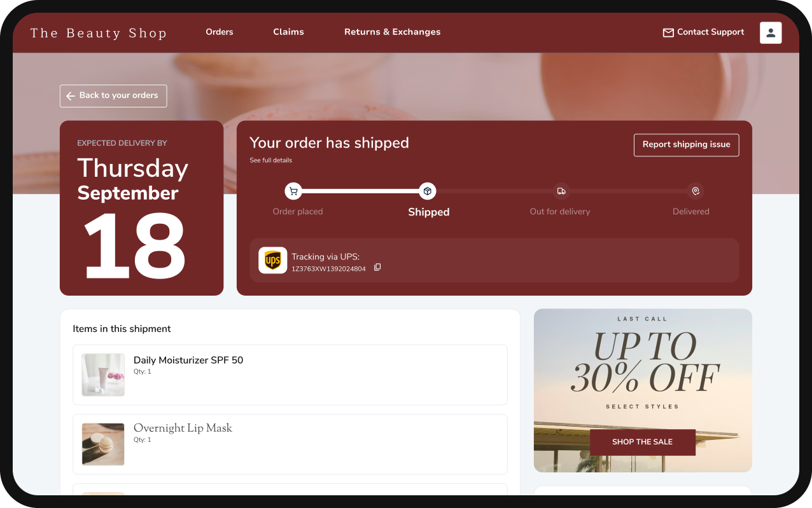The width and height of the screenshot is (812, 508).
Task: Click the 'Order placed' label
Action: [x=298, y=212]
